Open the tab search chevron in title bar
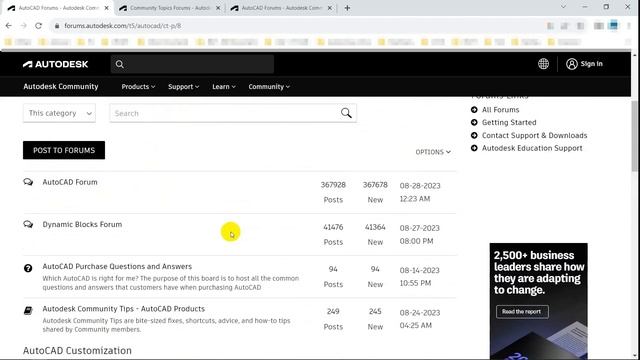640x360 pixels. tap(563, 7)
